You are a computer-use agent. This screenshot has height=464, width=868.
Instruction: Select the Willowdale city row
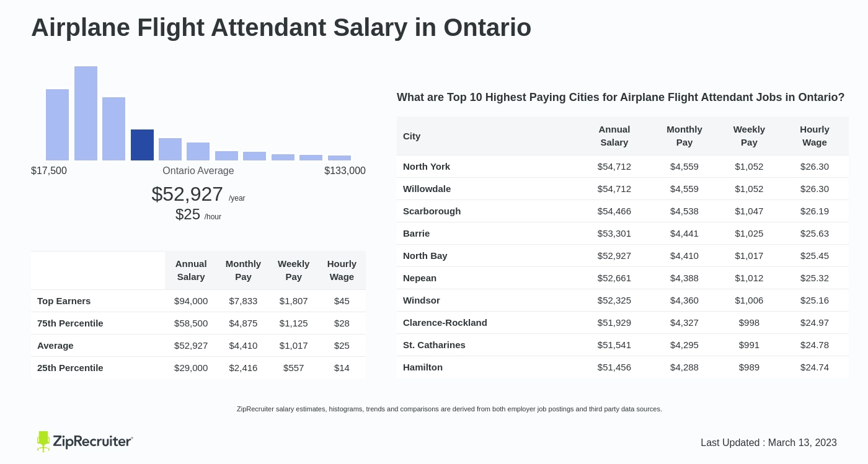tap(623, 189)
